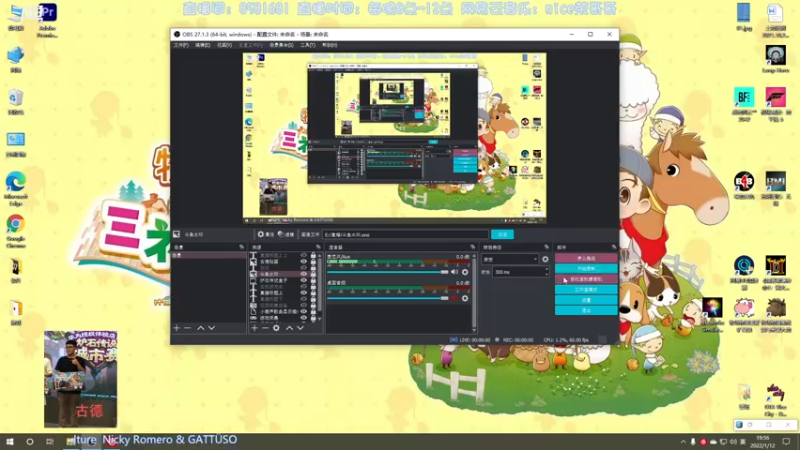Toggle visibility of 小葫芦歌曲显示 source
Image resolution: width=800 pixels, height=450 pixels.
[x=304, y=311]
